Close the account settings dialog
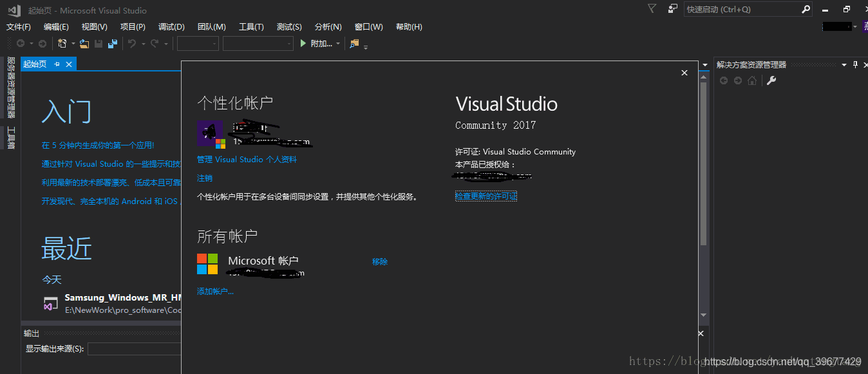Viewport: 868px width, 374px height. click(x=684, y=73)
